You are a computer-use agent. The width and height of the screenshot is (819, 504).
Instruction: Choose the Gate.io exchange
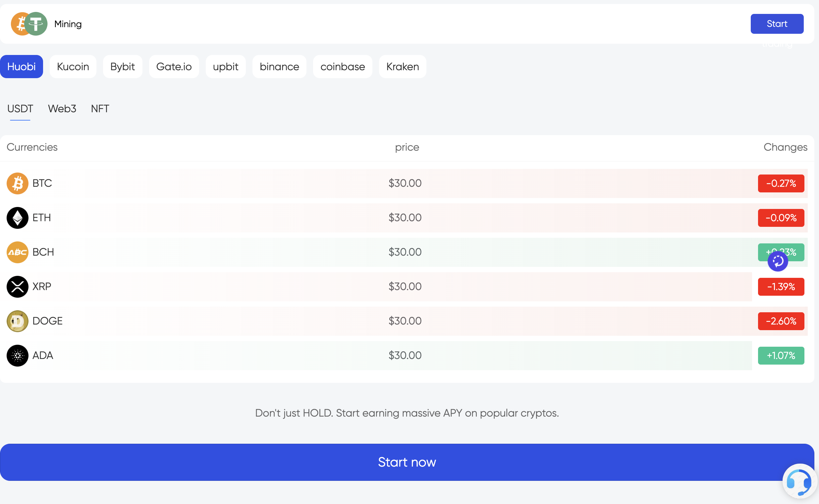[174, 67]
